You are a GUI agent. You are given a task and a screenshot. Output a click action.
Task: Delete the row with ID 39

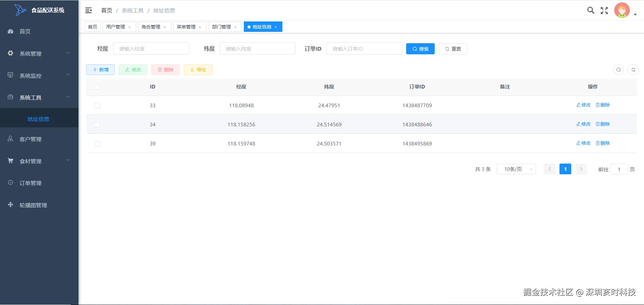point(603,143)
